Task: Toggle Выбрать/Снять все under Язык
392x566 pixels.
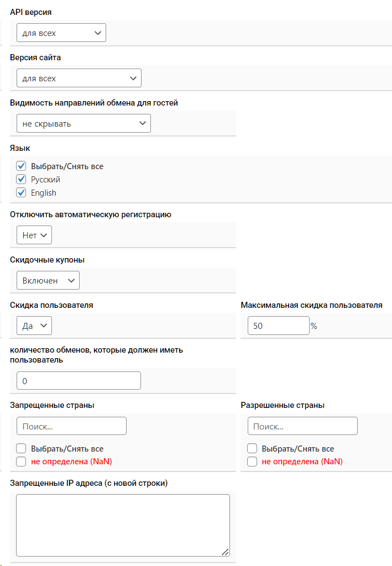Action: [x=22, y=166]
